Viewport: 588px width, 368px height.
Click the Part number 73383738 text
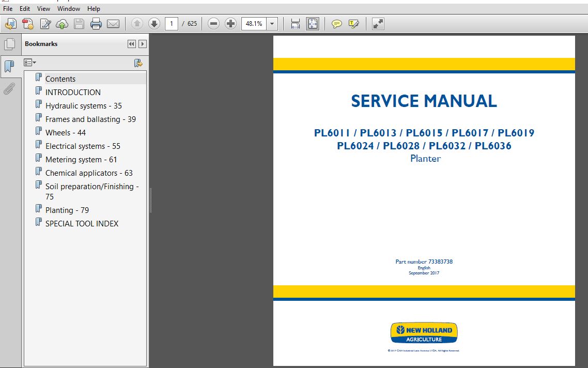[x=424, y=262]
